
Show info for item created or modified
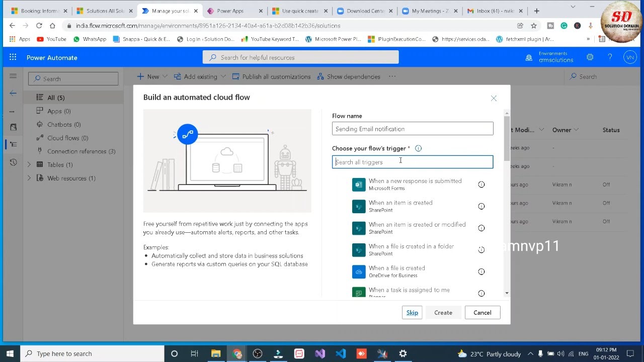coord(481,228)
